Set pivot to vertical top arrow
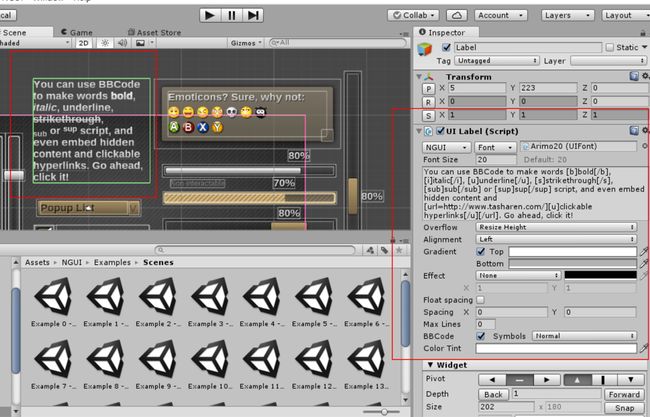650x417 pixels. (x=577, y=380)
